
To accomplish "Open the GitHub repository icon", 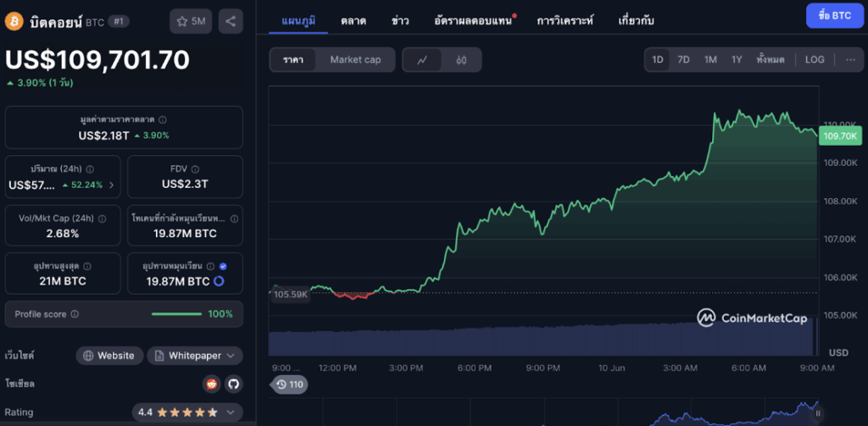I will click(232, 384).
